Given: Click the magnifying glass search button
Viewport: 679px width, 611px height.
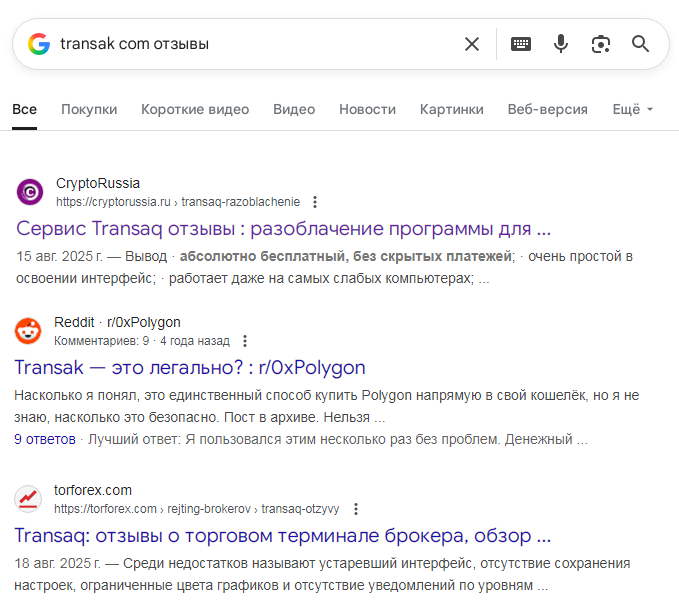Looking at the screenshot, I should pos(640,44).
